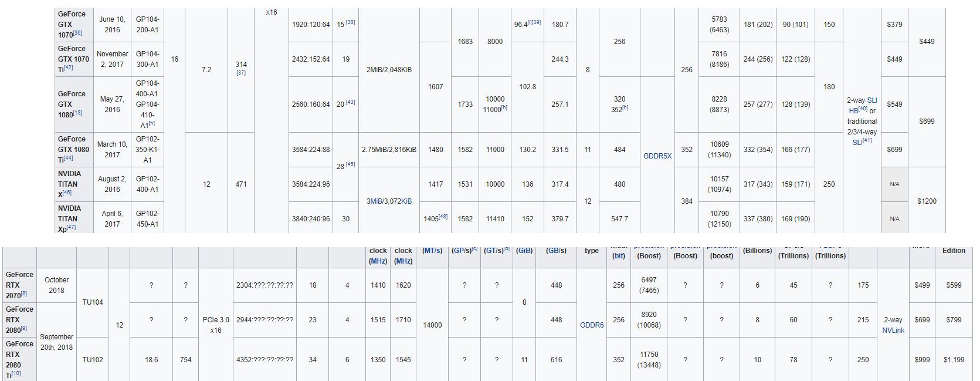This screenshot has height=381, width=980.
Task: Click reference 10 beside RTX 2080 Ti
Action: 16,373
